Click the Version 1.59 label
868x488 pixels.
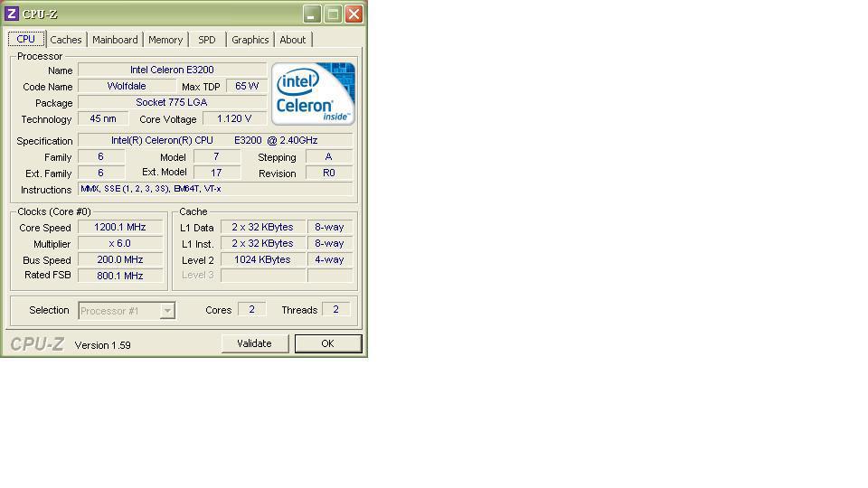point(102,345)
